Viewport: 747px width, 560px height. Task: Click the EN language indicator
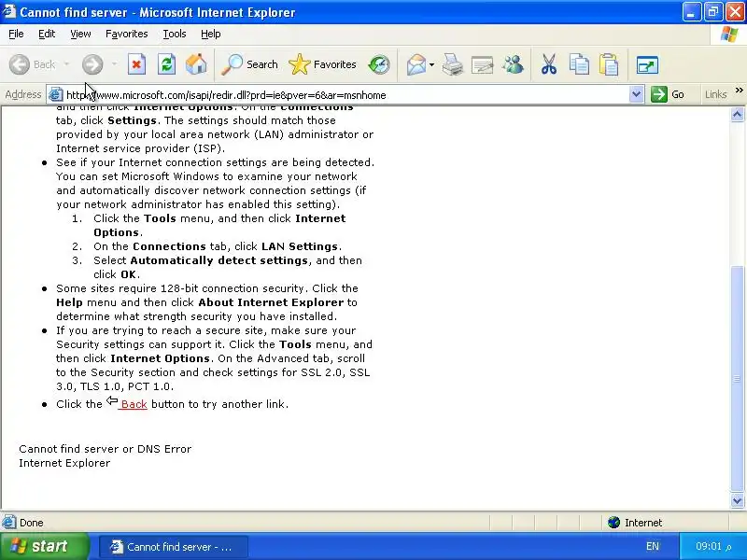point(652,546)
